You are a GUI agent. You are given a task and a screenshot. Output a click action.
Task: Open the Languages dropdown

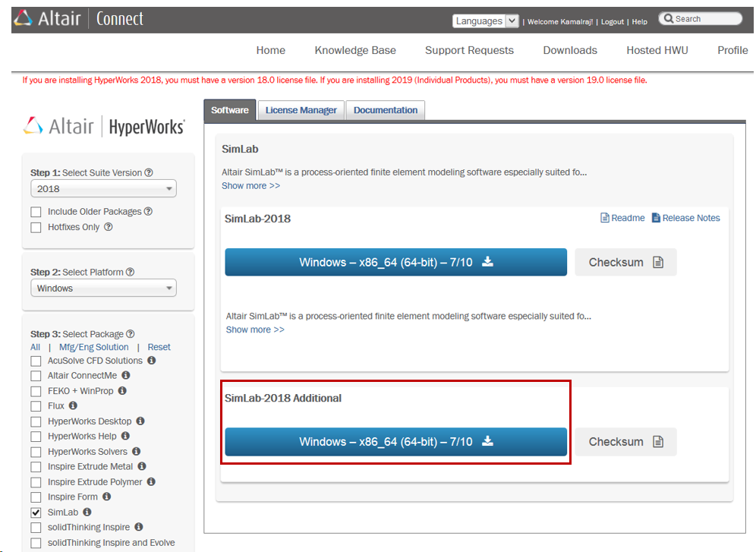tap(485, 21)
